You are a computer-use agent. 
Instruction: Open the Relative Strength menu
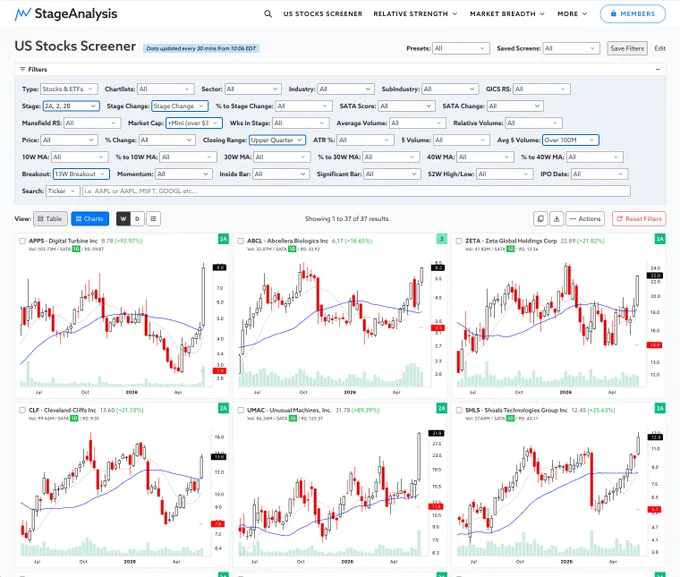[x=415, y=14]
